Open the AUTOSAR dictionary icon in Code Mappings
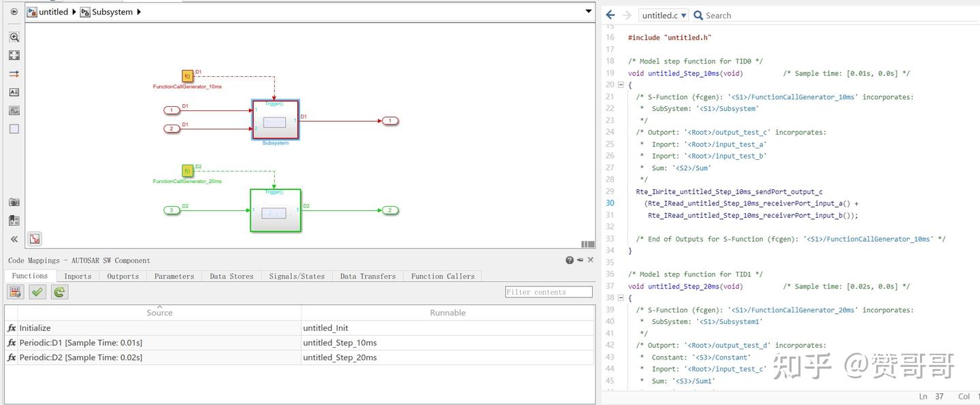The height and width of the screenshot is (405, 980). coord(15,292)
